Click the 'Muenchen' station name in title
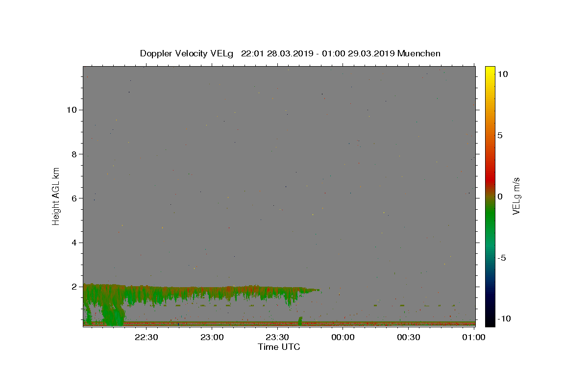Image resolution: width=588 pixels, height=392 pixels. click(419, 53)
